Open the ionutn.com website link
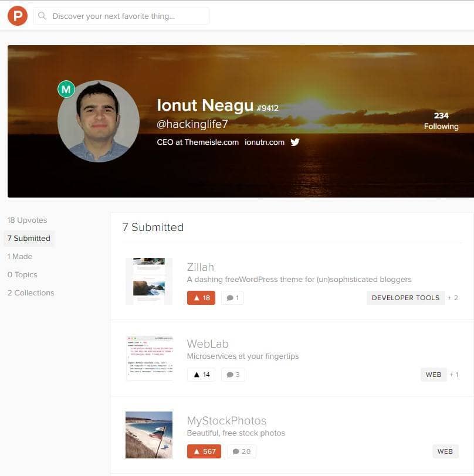The width and height of the screenshot is (474, 476). (x=265, y=142)
